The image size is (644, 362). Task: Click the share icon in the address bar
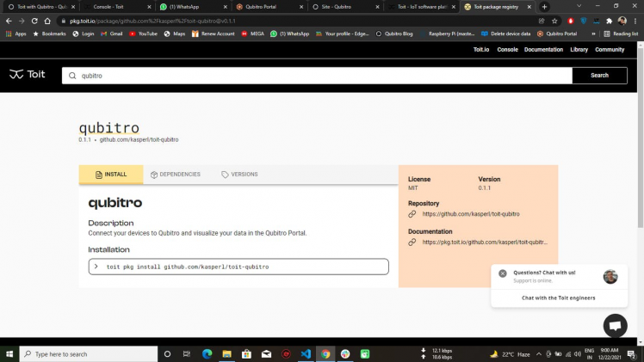tap(542, 21)
